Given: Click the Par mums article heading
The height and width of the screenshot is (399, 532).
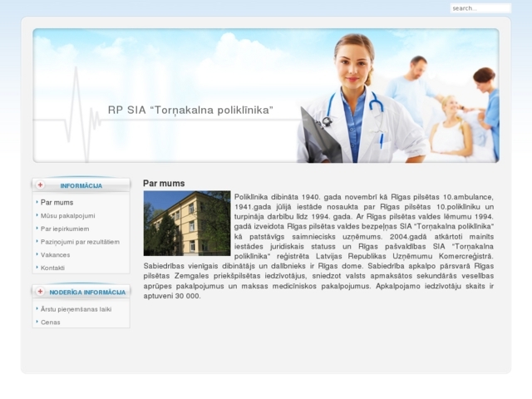Looking at the screenshot, I should pyautogui.click(x=164, y=183).
